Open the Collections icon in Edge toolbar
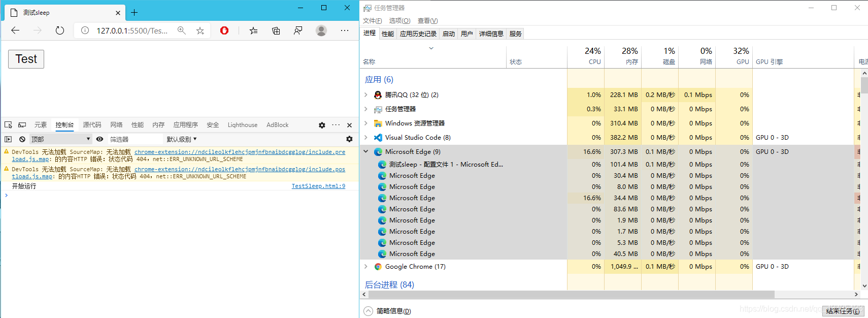Image resolution: width=868 pixels, height=318 pixels. coord(276,30)
